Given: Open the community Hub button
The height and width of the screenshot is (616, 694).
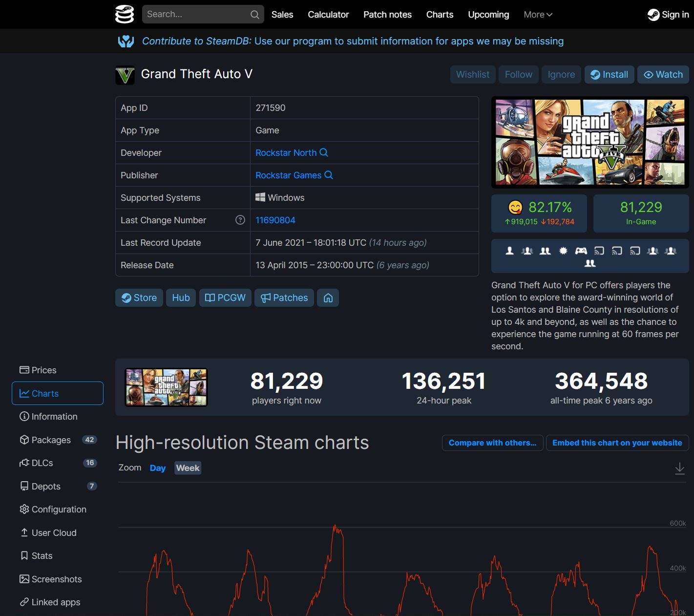Looking at the screenshot, I should tap(181, 297).
